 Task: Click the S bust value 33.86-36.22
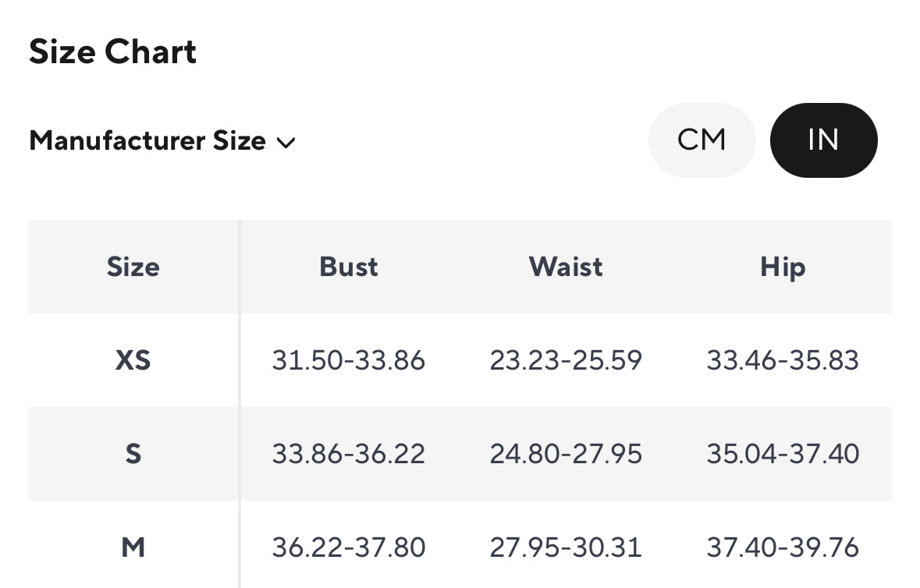(349, 454)
